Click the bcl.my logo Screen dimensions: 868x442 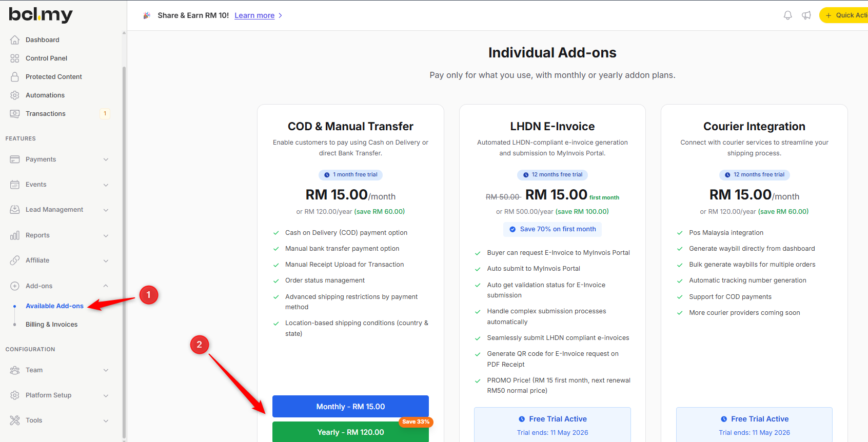tap(41, 15)
